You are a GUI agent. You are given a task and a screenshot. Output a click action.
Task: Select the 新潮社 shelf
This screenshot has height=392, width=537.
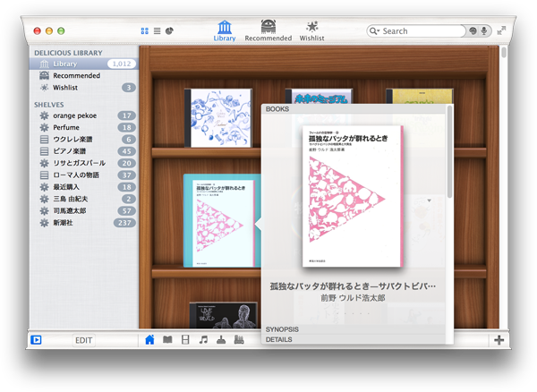click(69, 223)
